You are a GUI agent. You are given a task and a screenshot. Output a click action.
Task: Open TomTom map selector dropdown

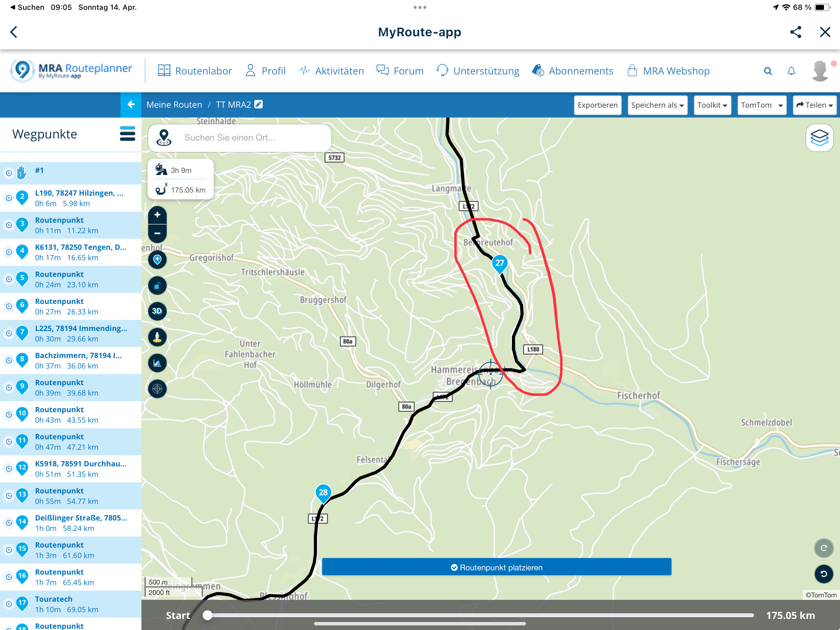point(761,105)
